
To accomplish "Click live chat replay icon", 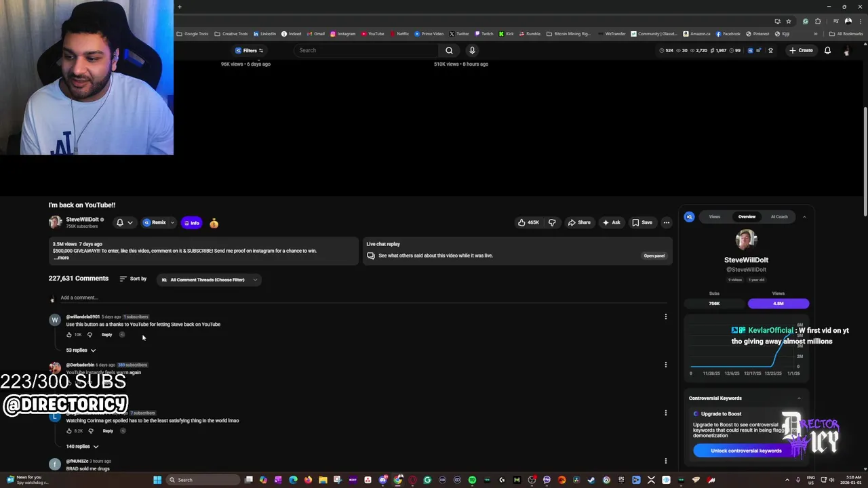I will [370, 256].
